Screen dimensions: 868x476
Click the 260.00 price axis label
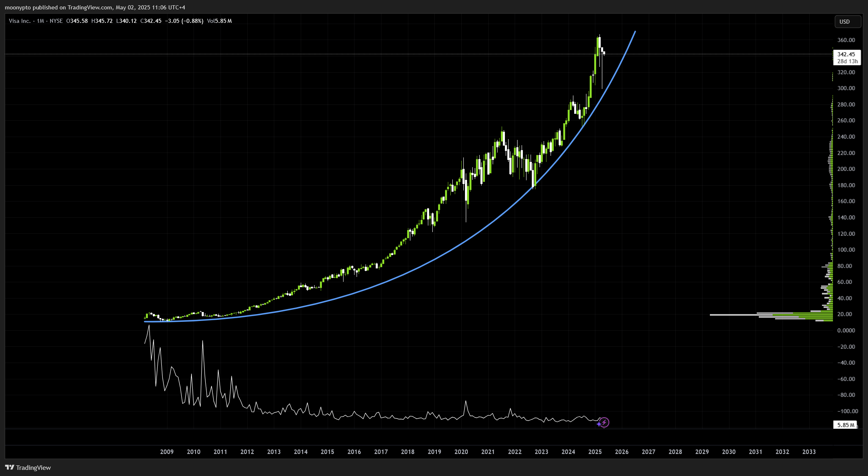[x=846, y=120]
